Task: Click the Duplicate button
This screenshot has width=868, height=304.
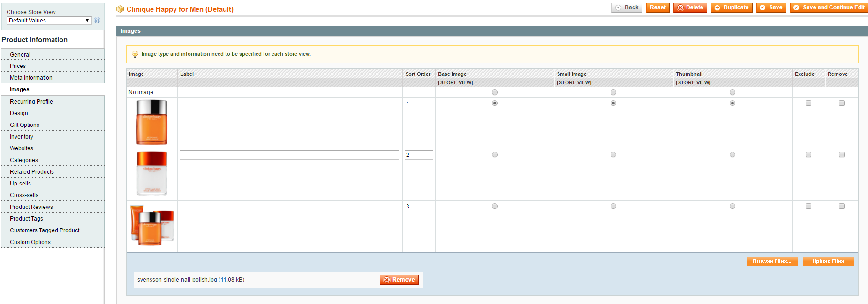Action: [732, 7]
